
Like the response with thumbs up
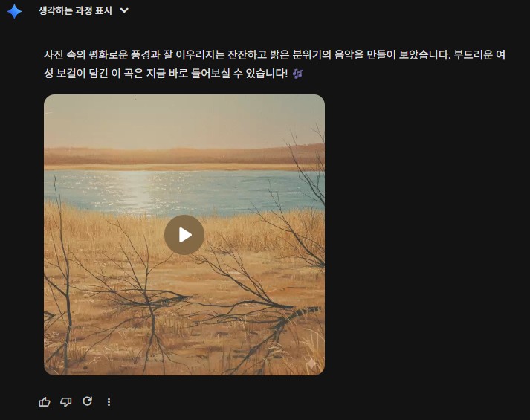coord(45,401)
